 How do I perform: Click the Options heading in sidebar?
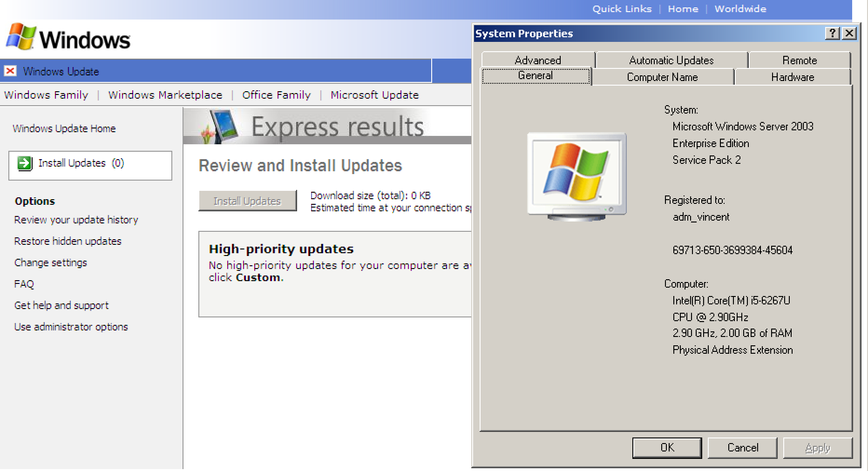[35, 201]
